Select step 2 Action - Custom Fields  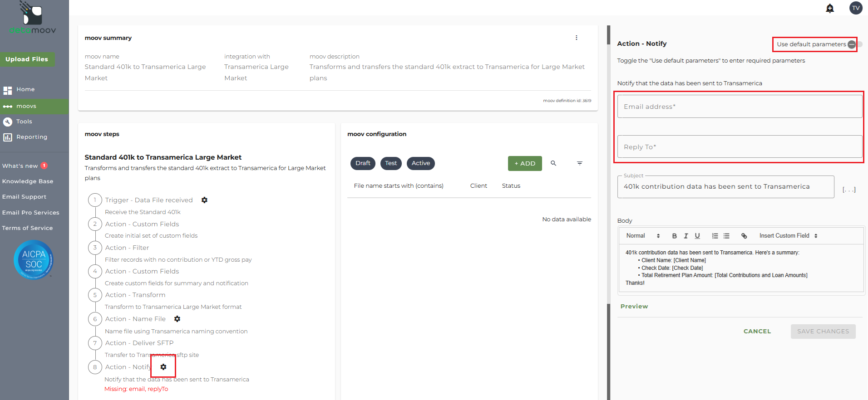pos(142,224)
